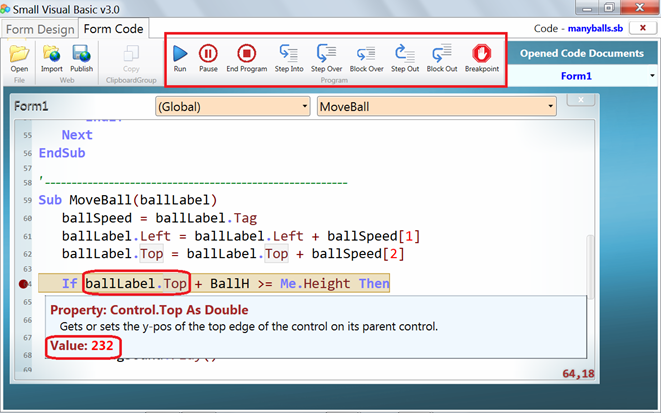Click 'ballLabel.Left' at the start of line 61
The image size is (662, 414).
point(117,236)
